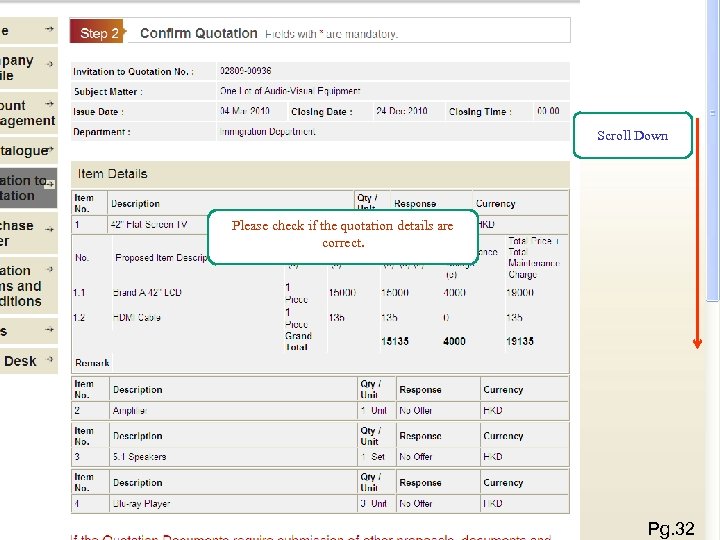The width and height of the screenshot is (720, 540).
Task: Click grand total price value 15135
Action: pyautogui.click(x=395, y=341)
